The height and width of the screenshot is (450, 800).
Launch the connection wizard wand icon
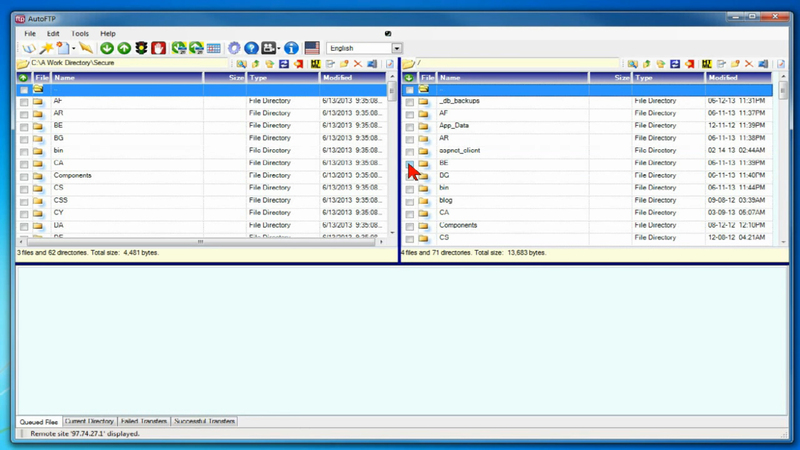[46, 48]
